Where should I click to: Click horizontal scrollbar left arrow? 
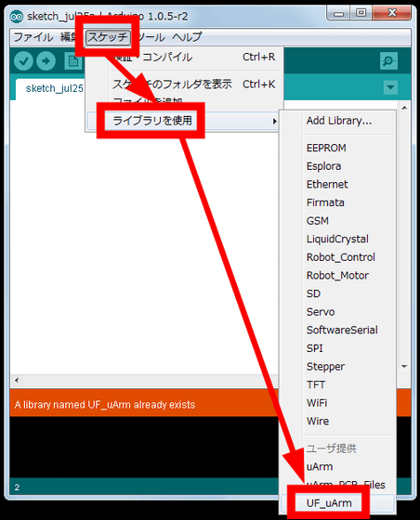click(17, 381)
